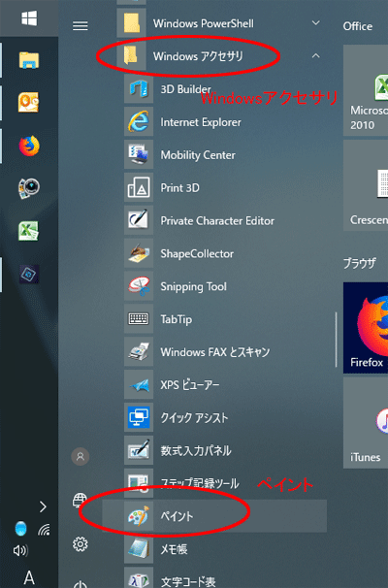388x588 pixels.
Task: Click the ペイント palette icon
Action: click(139, 516)
